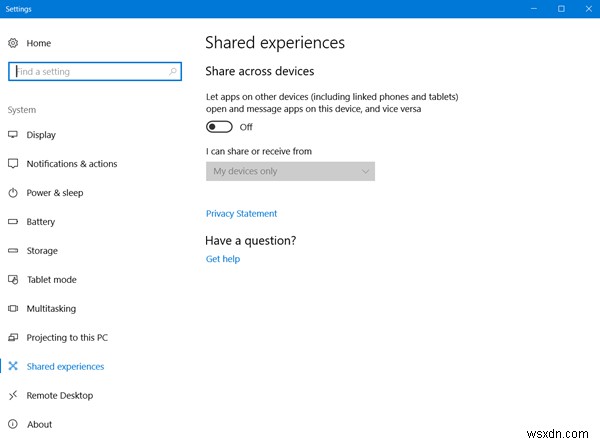Click the 'Have a question?' heading

(251, 240)
